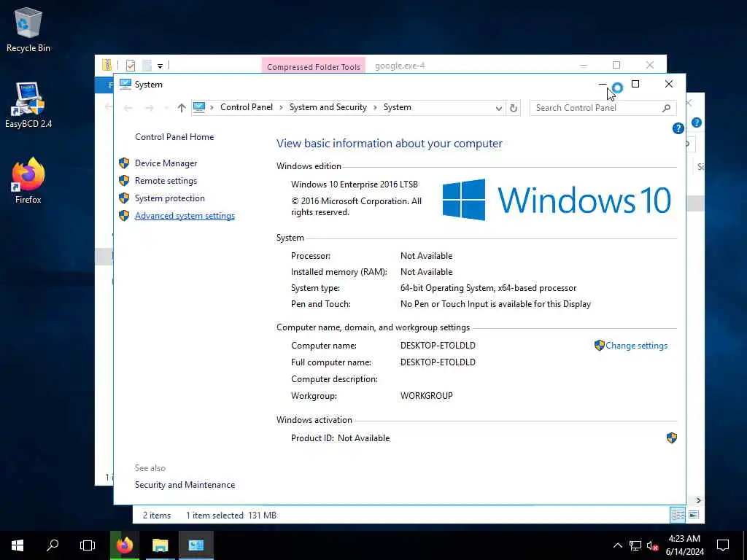This screenshot has height=560, width=747.
Task: Click Windows 10 Enterprise 2016 LTSB text
Action: tap(354, 184)
